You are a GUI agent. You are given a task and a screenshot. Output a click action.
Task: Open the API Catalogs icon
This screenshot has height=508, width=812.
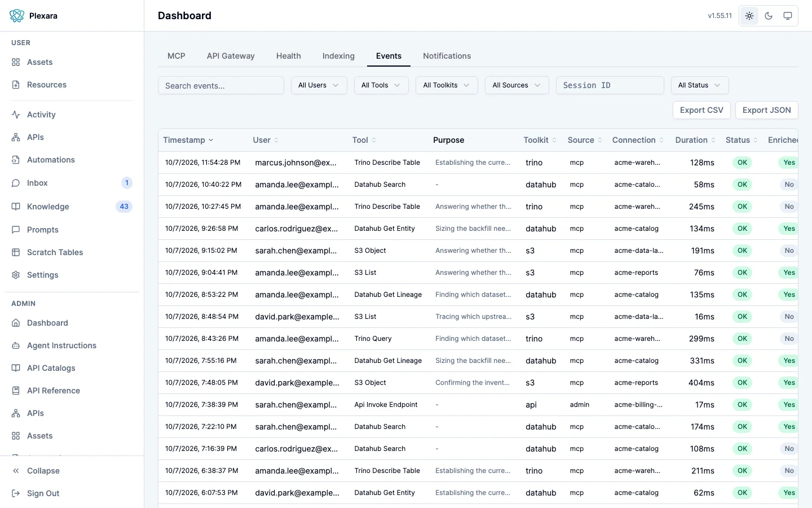16,368
